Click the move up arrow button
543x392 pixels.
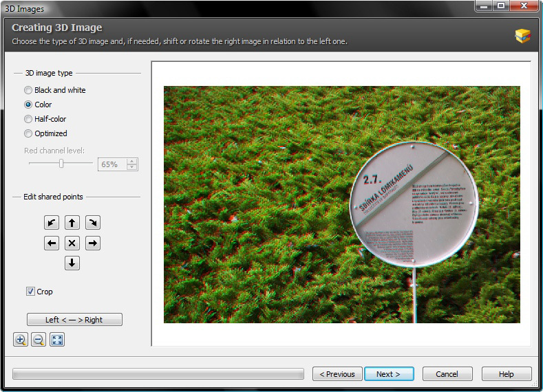72,222
